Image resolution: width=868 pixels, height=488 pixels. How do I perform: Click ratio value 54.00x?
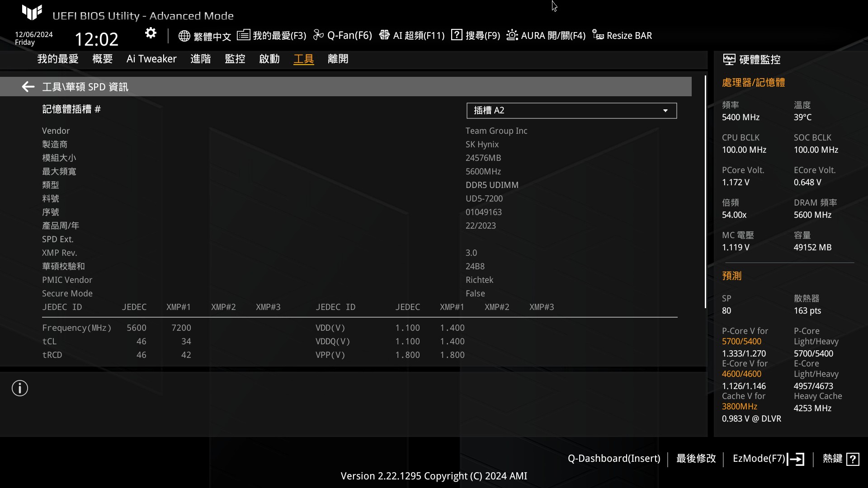tap(734, 215)
